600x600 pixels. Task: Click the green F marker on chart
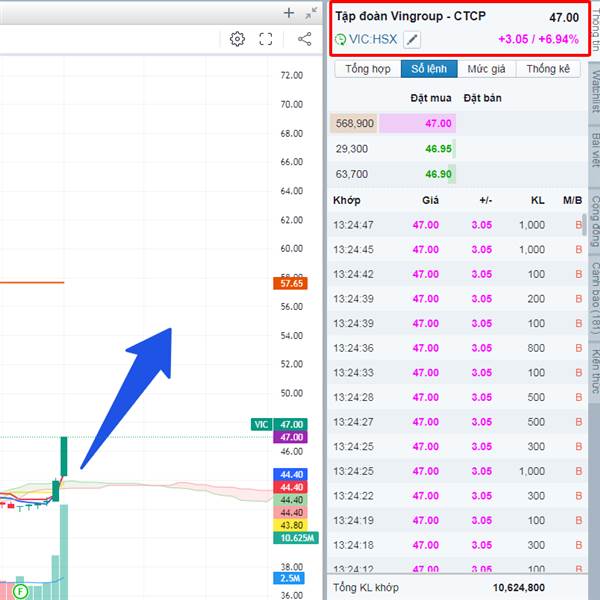click(x=20, y=591)
